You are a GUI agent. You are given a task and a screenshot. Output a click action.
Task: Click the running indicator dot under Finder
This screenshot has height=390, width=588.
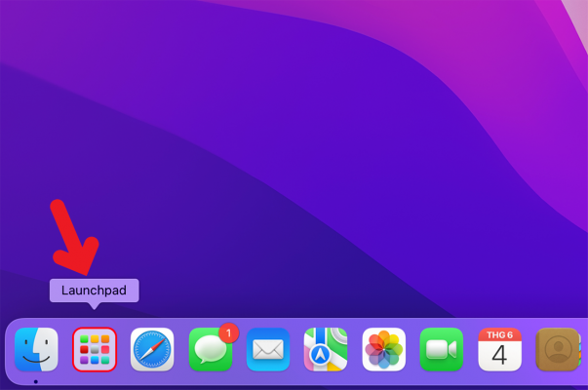(36, 381)
